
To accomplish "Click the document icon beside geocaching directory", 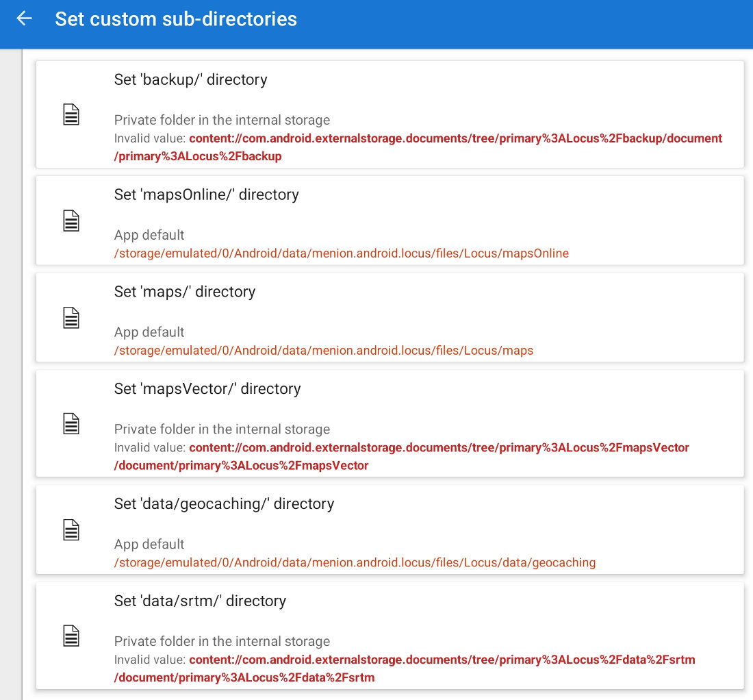I will [71, 530].
